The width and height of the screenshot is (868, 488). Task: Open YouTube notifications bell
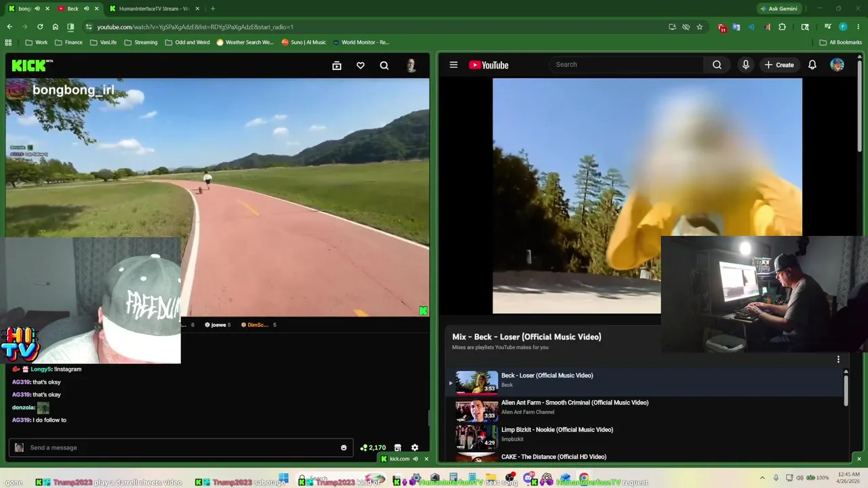pyautogui.click(x=812, y=64)
